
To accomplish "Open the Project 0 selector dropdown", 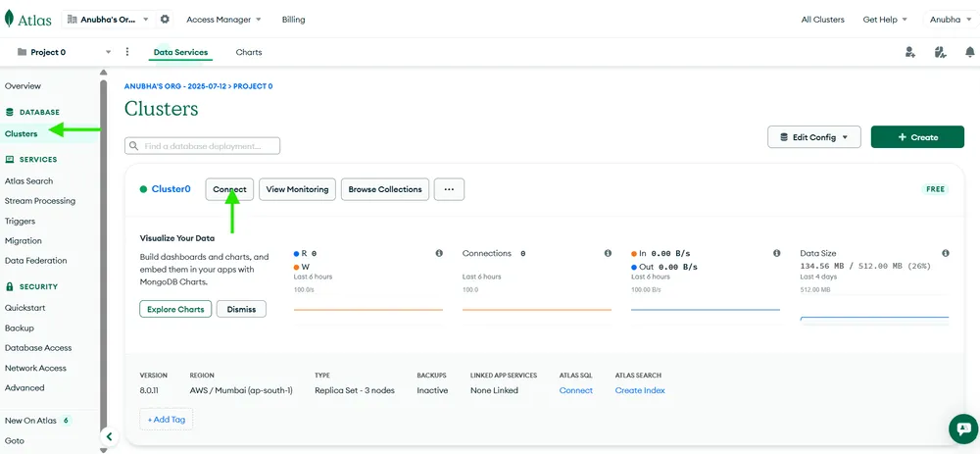I will (63, 52).
